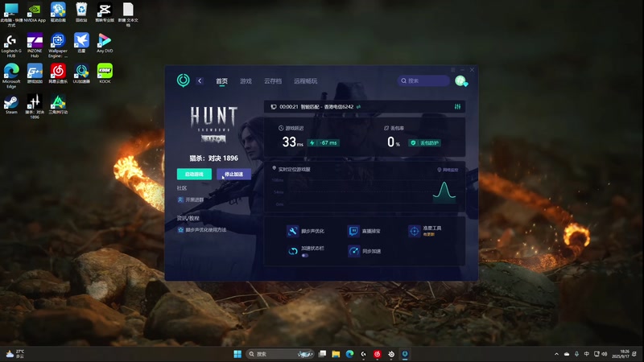The height and width of the screenshot is (362, 644).
Task: Open the 同步加速 sync acceleration tool
Action: (x=364, y=251)
